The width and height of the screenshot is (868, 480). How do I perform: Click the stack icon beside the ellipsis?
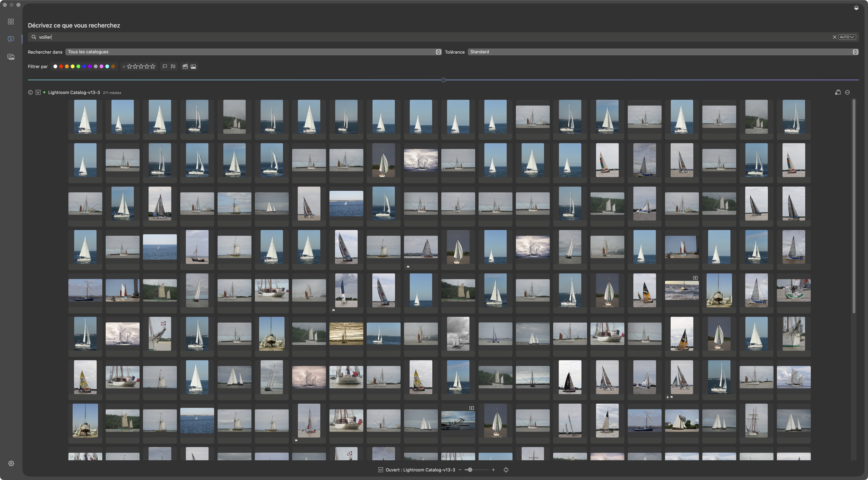pyautogui.click(x=838, y=92)
